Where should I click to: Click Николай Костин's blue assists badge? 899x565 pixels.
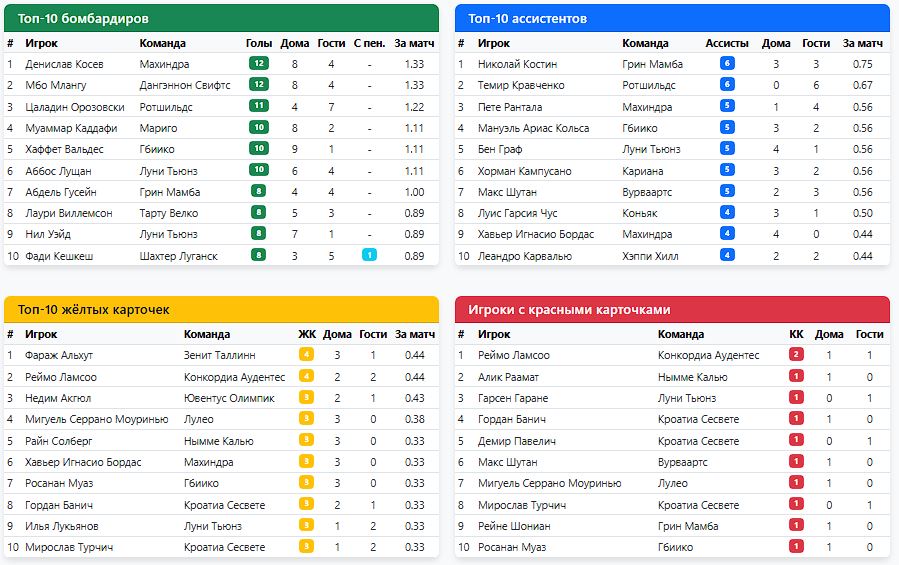pyautogui.click(x=727, y=64)
